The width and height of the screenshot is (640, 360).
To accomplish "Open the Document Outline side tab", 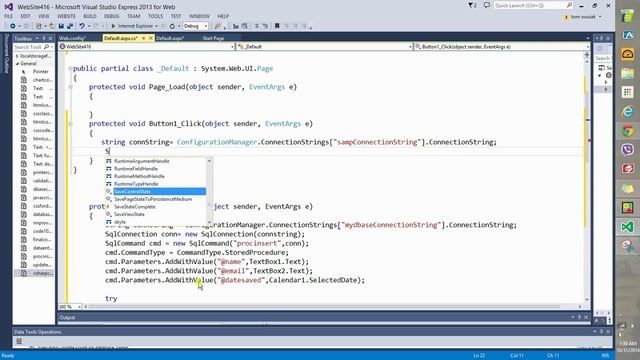I will [6, 53].
